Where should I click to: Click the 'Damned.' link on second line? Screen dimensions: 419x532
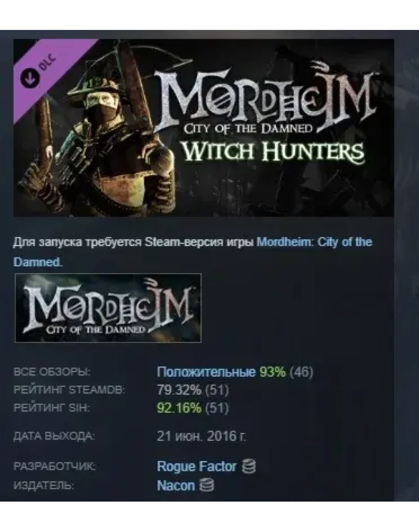point(38,262)
